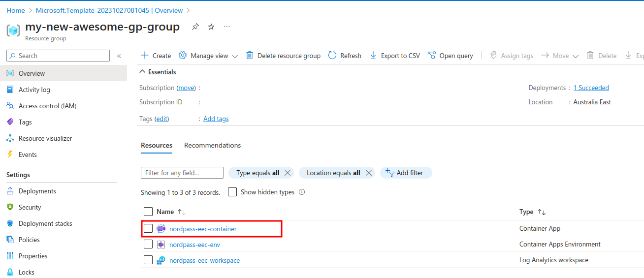
Task: Open the 1 Succeeded deployments link
Action: tap(591, 88)
